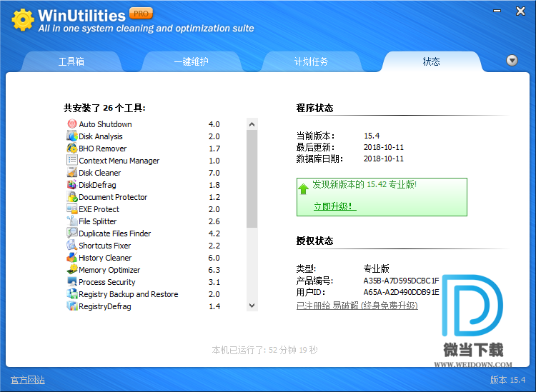Select the Document Protector entry
This screenshot has width=536, height=392.
click(144, 197)
